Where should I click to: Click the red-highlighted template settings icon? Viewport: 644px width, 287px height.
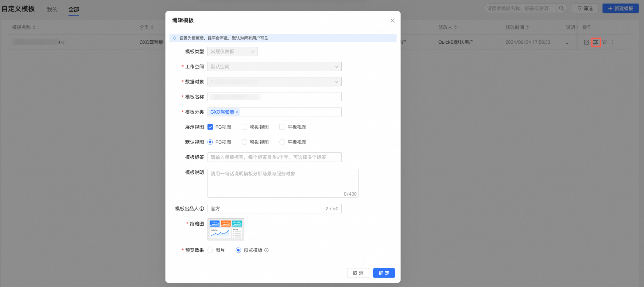tap(596, 42)
